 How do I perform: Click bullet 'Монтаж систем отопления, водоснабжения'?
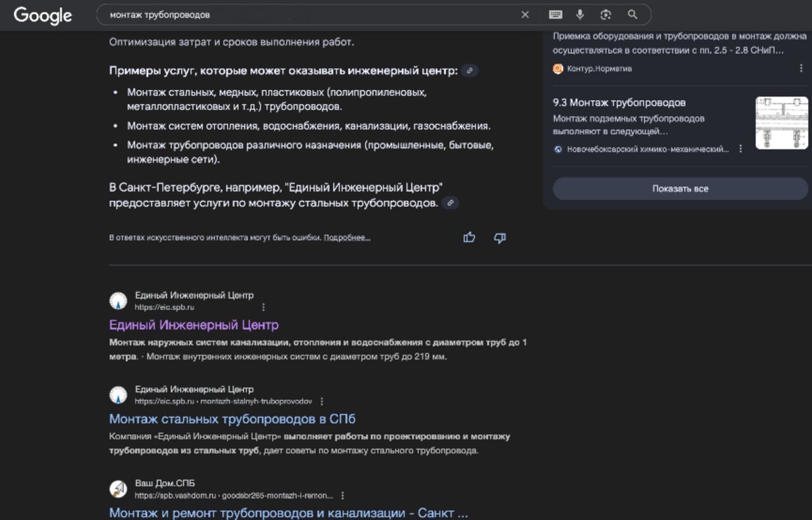[309, 126]
